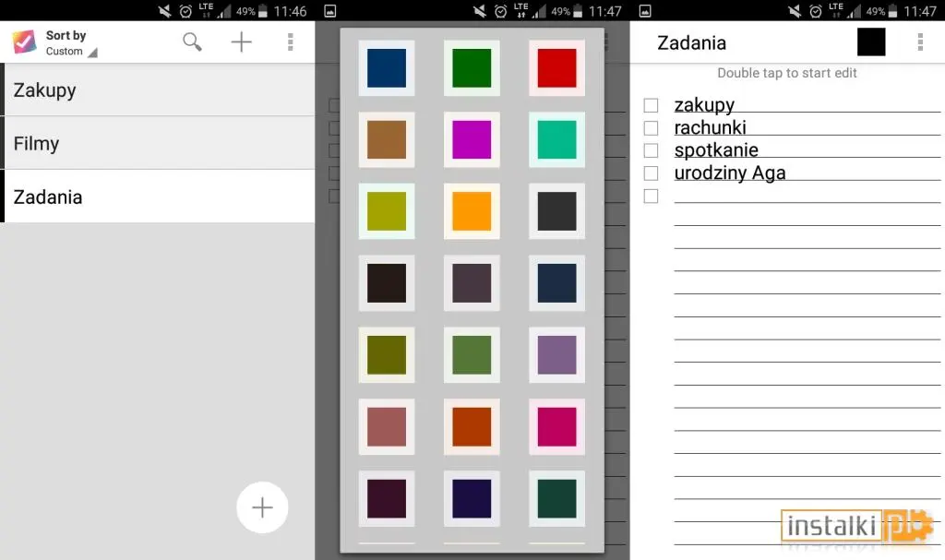Screen dimensions: 945x560
Task: Pick the deep indigo swatch in bottom row
Action: [x=472, y=498]
